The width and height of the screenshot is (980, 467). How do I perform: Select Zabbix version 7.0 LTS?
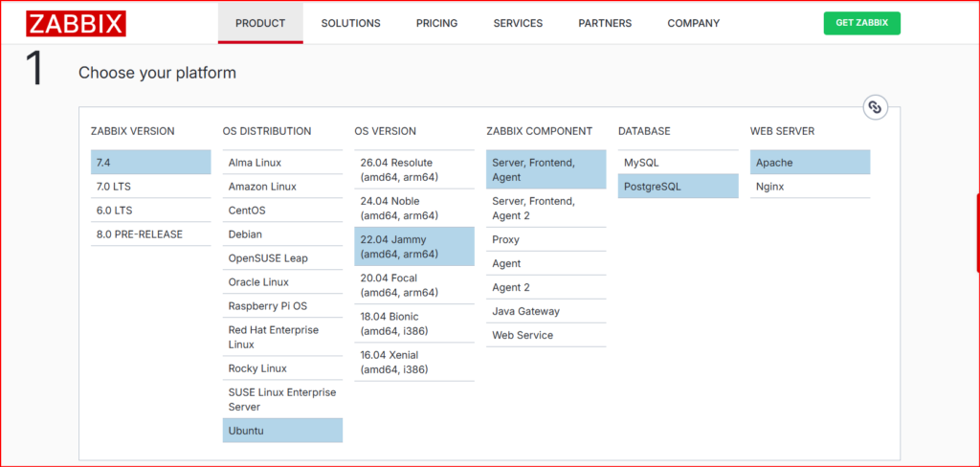pos(150,187)
